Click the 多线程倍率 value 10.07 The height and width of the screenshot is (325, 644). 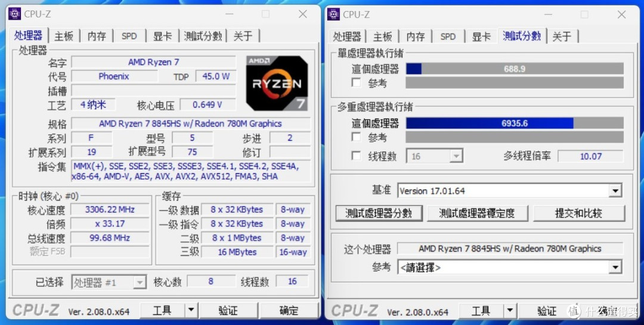590,156
